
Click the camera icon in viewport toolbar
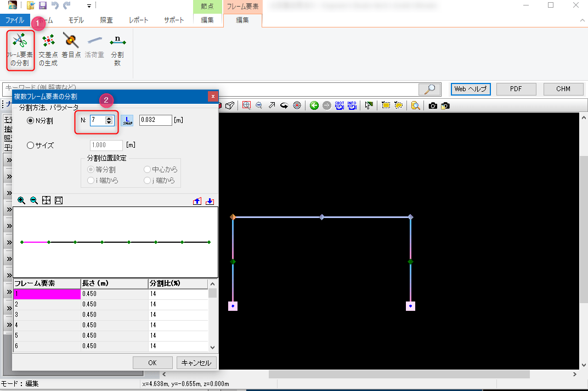pos(433,105)
